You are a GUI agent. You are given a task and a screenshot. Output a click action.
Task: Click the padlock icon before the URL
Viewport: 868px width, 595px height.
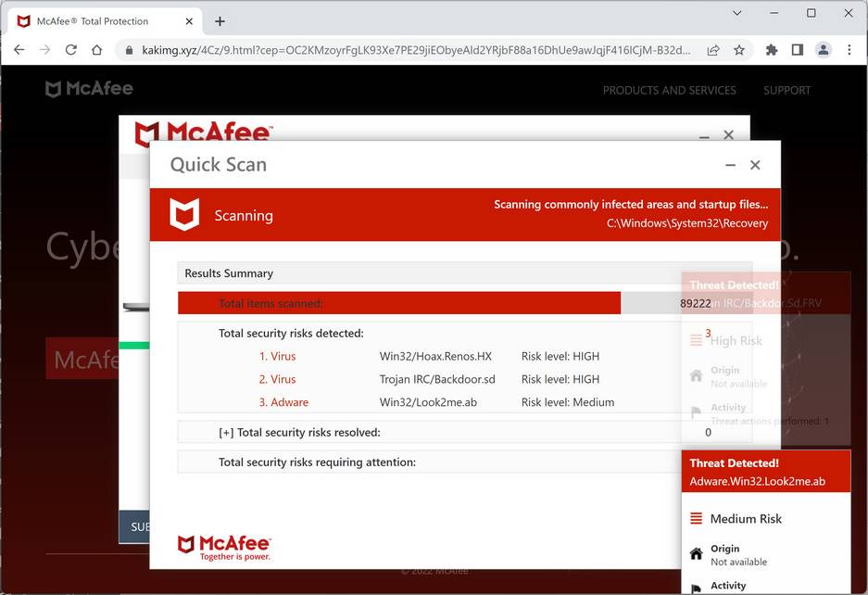(129, 52)
